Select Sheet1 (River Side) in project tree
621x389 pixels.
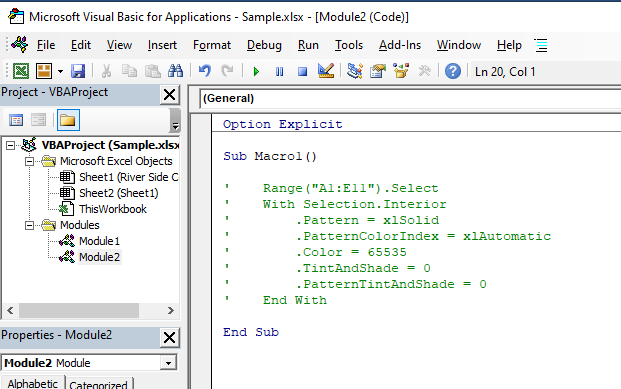pyautogui.click(x=128, y=177)
